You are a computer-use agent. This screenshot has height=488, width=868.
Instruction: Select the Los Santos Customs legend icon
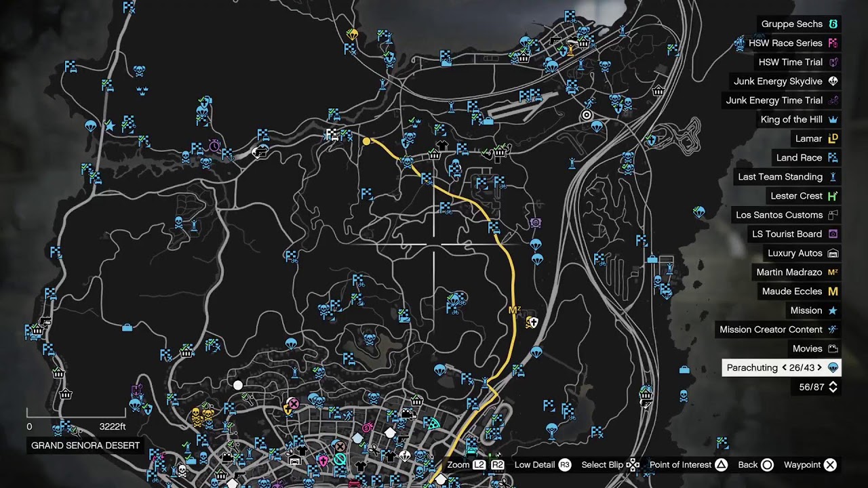(x=833, y=215)
